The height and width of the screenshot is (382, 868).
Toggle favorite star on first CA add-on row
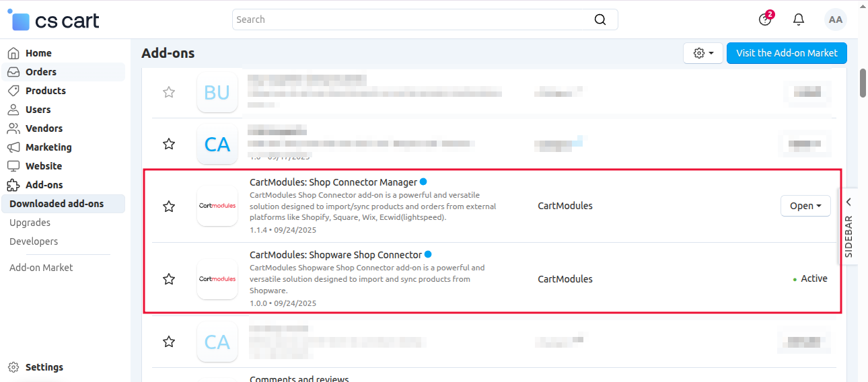[169, 144]
